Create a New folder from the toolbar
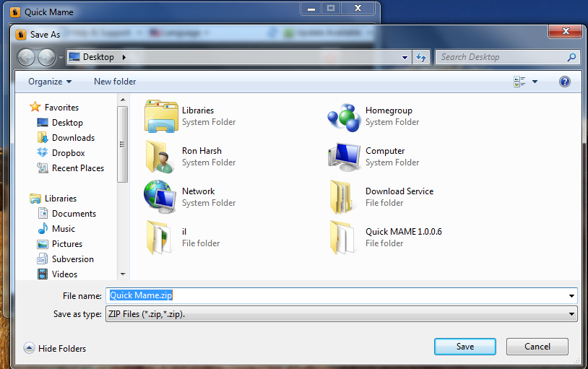The image size is (588, 369). [x=115, y=82]
